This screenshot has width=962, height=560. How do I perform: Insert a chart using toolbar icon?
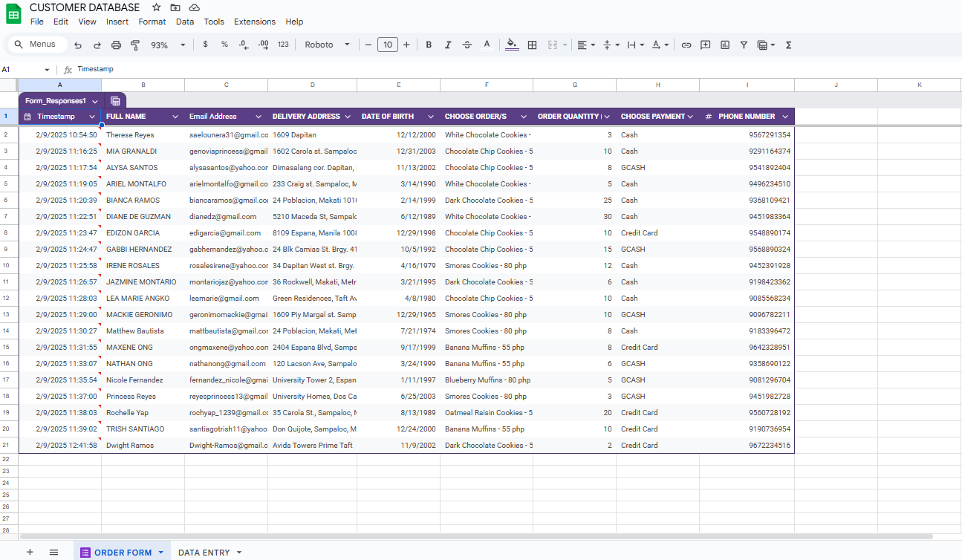pos(725,45)
